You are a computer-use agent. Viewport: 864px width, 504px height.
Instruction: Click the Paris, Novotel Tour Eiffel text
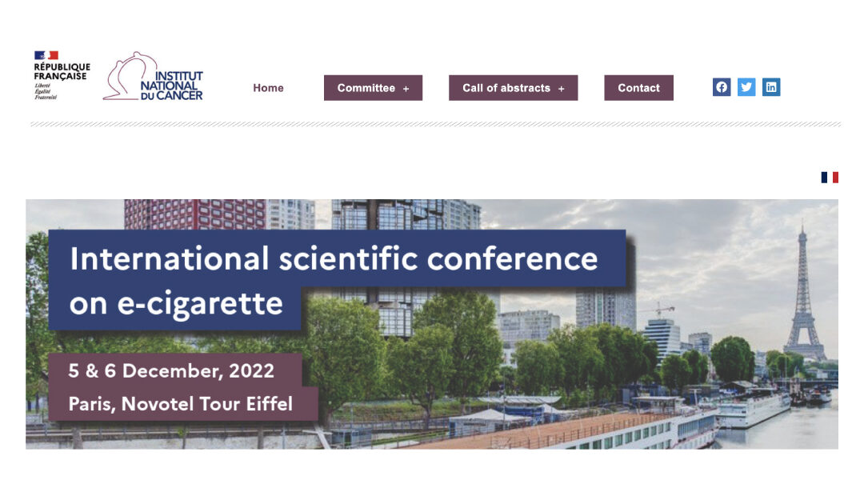pos(181,403)
